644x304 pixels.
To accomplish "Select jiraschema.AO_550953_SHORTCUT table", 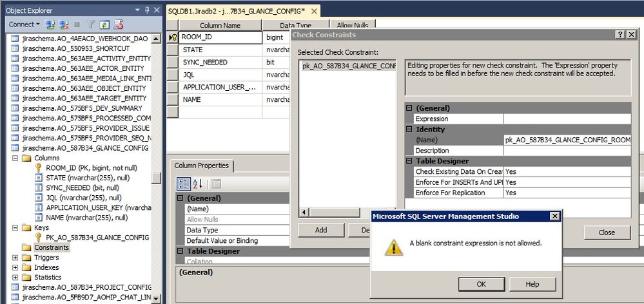I will pyautogui.click(x=76, y=48).
